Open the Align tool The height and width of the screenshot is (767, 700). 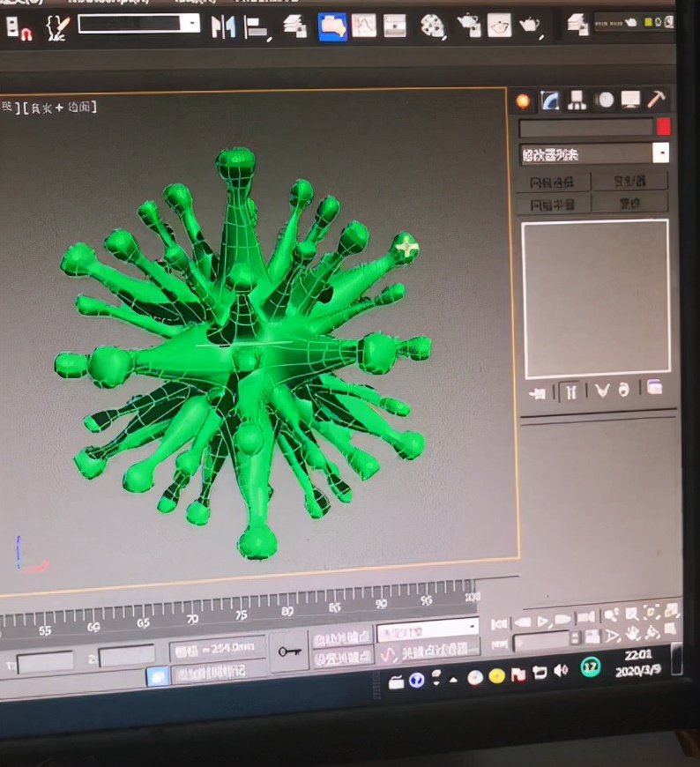[x=256, y=28]
